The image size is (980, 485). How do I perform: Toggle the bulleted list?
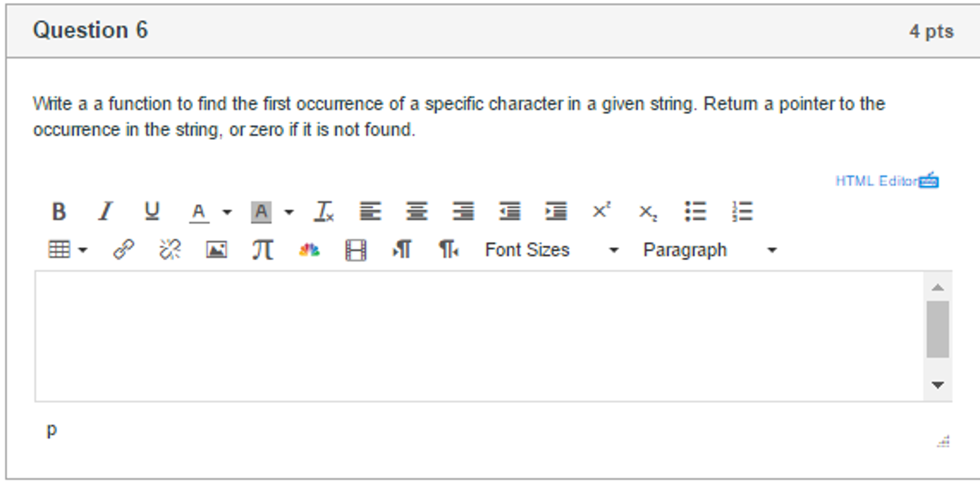click(x=696, y=211)
